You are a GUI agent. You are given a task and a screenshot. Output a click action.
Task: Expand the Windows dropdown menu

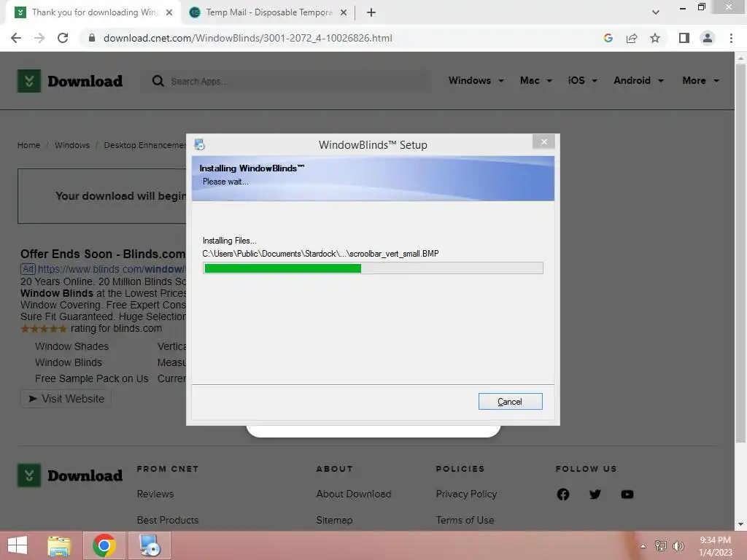[x=476, y=80]
